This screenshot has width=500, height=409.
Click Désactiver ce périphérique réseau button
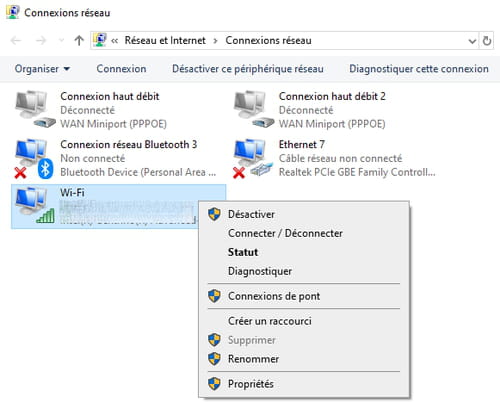pos(248,69)
